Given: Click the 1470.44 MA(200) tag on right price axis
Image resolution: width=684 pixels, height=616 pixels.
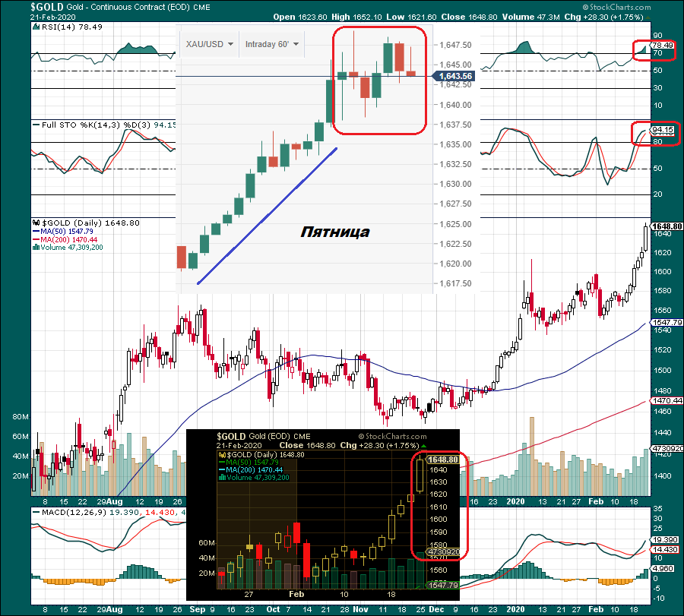Looking at the screenshot, I should 667,400.
